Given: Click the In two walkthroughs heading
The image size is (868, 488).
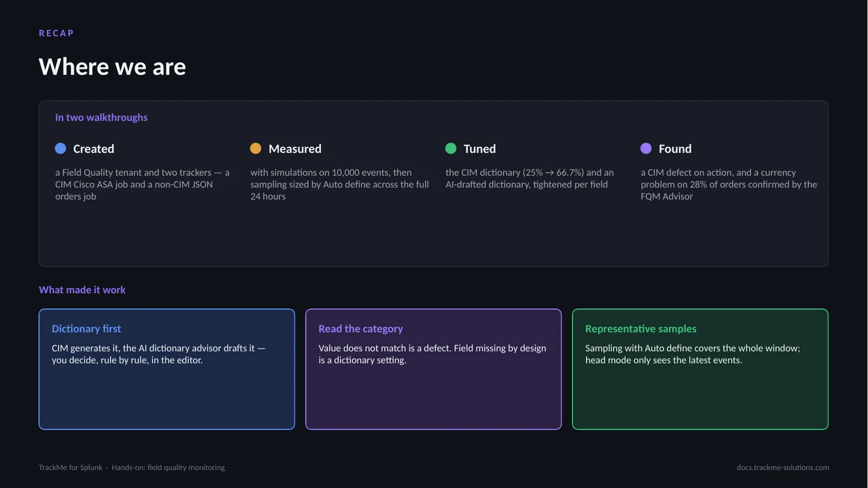Looking at the screenshot, I should click(101, 117).
